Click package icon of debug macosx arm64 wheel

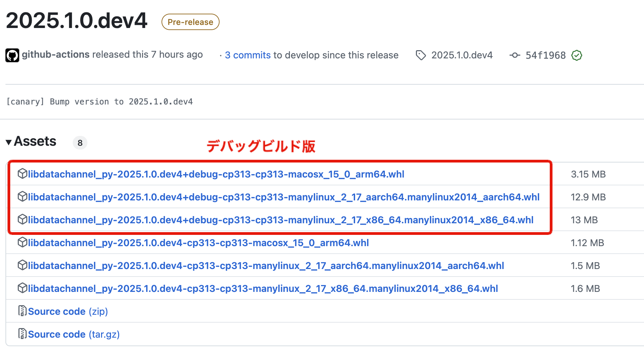23,174
